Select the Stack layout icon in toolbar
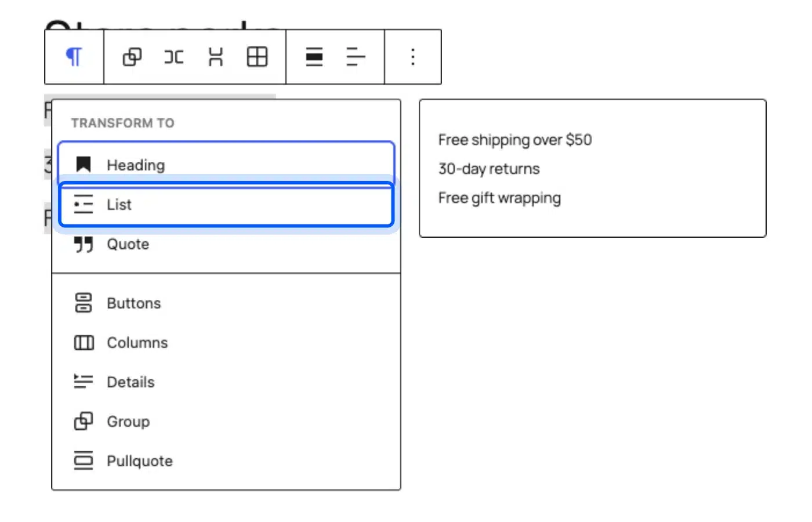The width and height of the screenshot is (812, 522). [216, 57]
